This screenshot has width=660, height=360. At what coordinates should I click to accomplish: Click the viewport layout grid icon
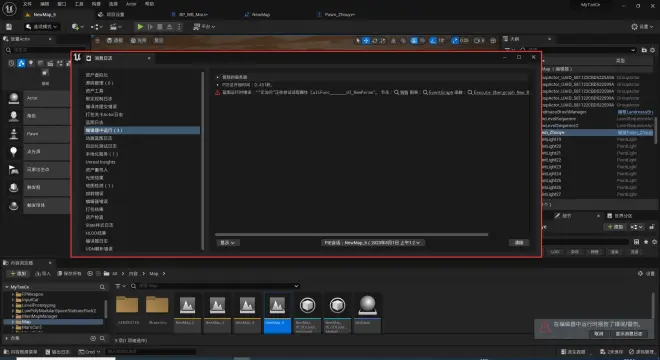[x=493, y=40]
